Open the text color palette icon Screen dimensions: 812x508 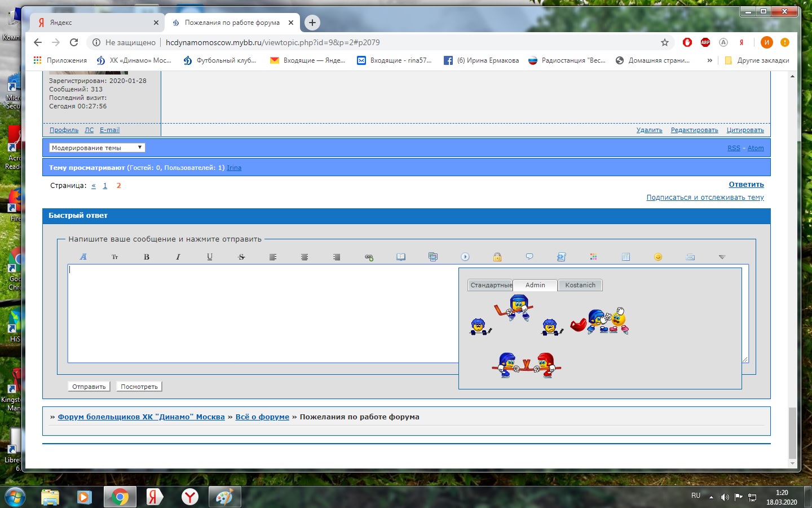[593, 257]
